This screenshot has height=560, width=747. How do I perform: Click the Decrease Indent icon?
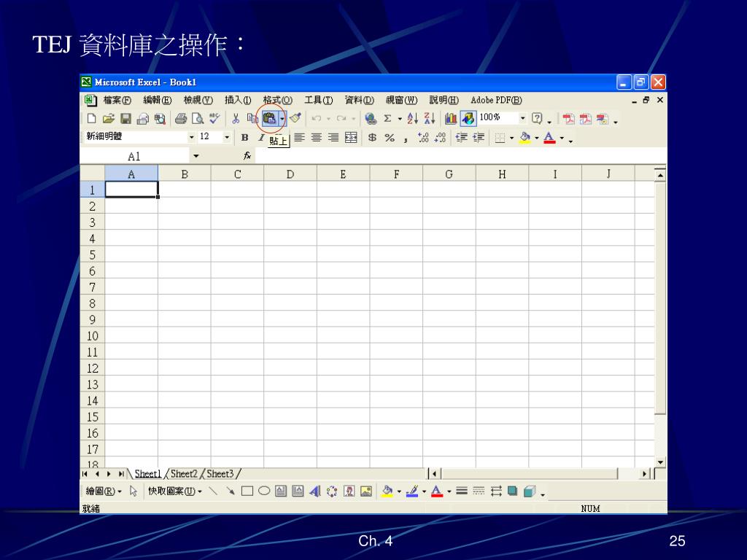461,138
